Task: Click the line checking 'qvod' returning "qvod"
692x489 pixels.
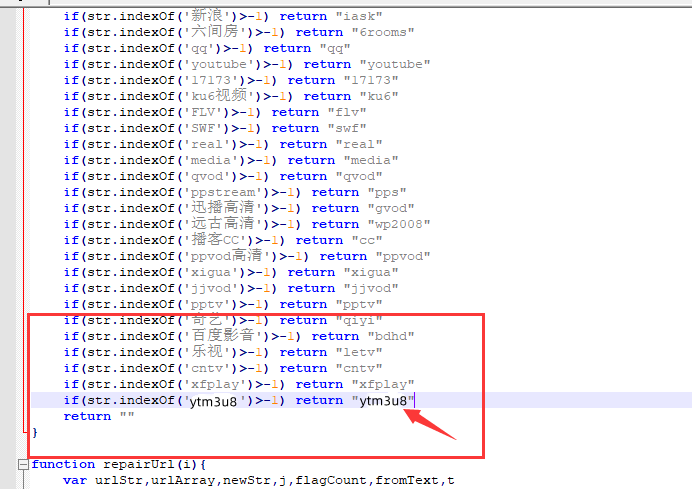Action: [223, 176]
